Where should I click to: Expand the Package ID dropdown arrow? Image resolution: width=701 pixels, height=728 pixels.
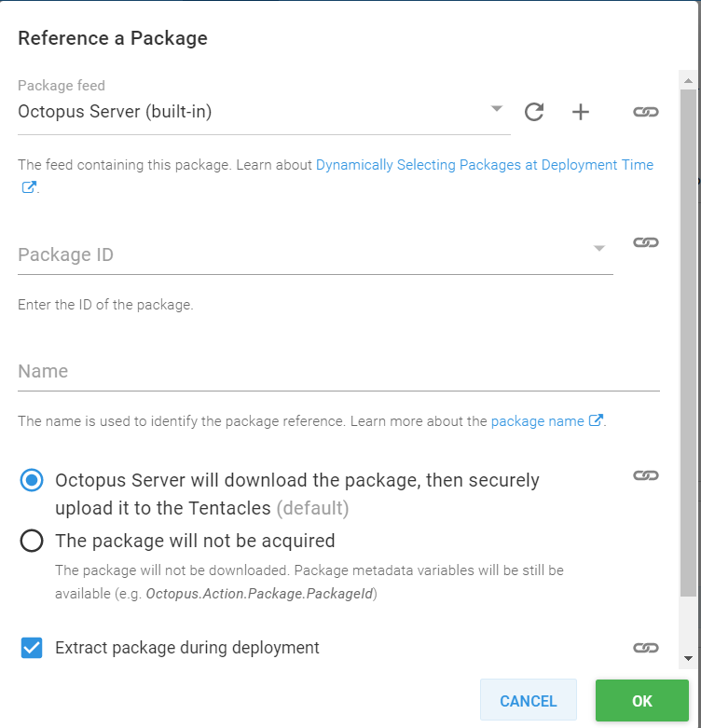pos(599,248)
